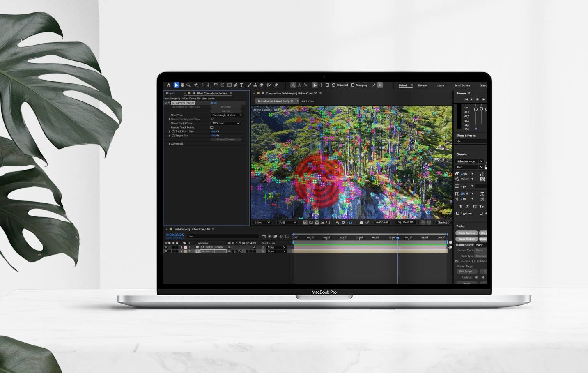The height and width of the screenshot is (373, 588).
Task: Click the Faux Italic icon in Character panel
Action: [x=467, y=207]
